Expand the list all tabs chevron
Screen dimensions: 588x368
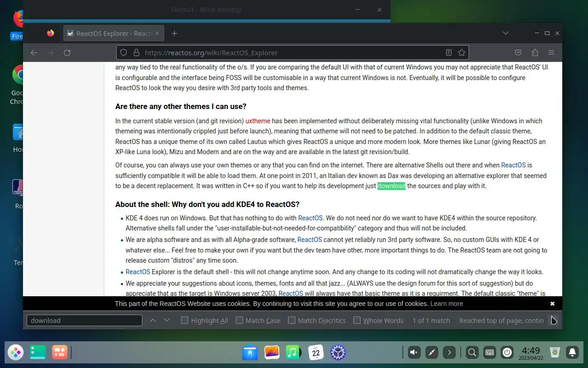505,33
